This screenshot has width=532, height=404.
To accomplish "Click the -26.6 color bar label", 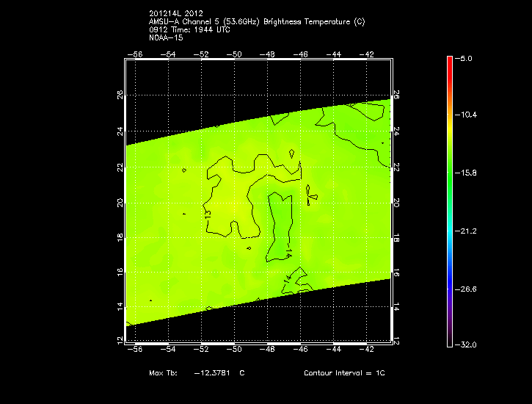I will pos(468,289).
